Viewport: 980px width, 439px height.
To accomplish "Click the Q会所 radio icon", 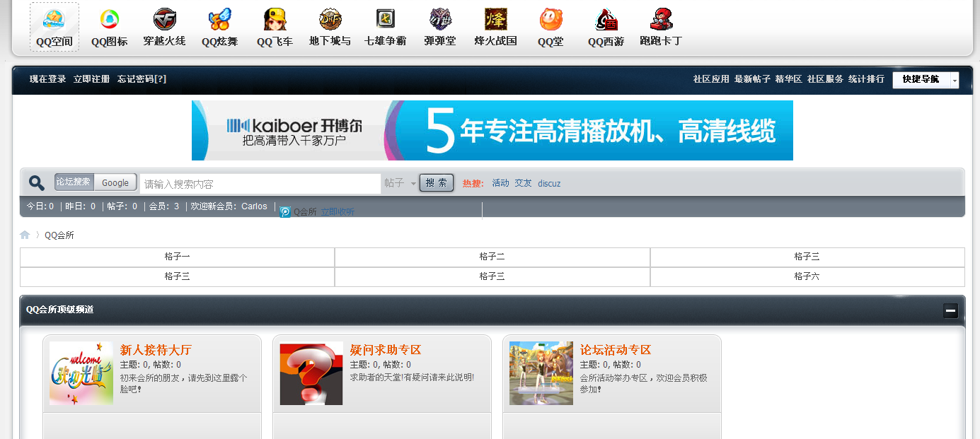I will [285, 212].
